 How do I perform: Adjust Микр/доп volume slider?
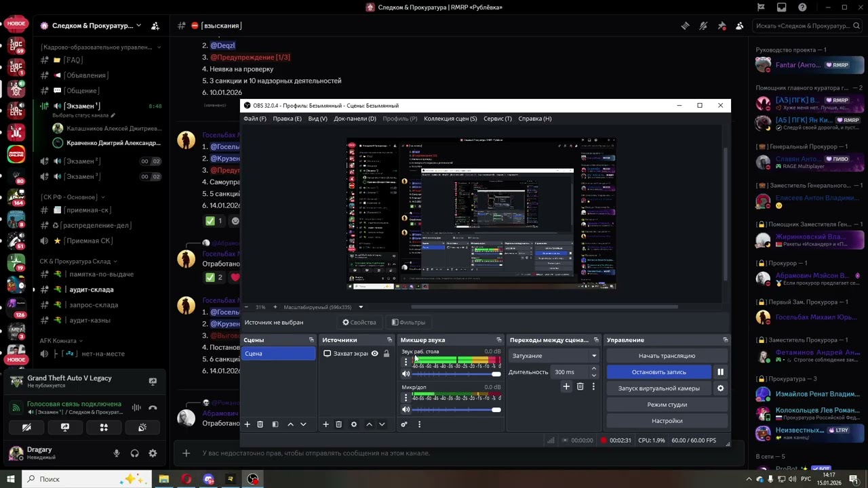point(456,410)
